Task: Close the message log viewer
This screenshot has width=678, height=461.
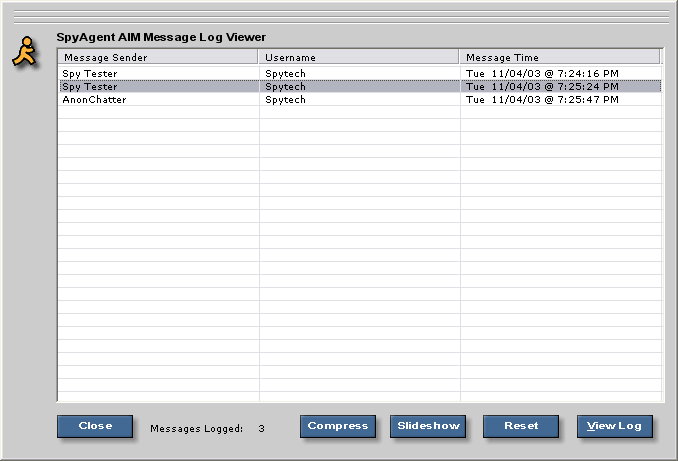Action: pos(95,426)
